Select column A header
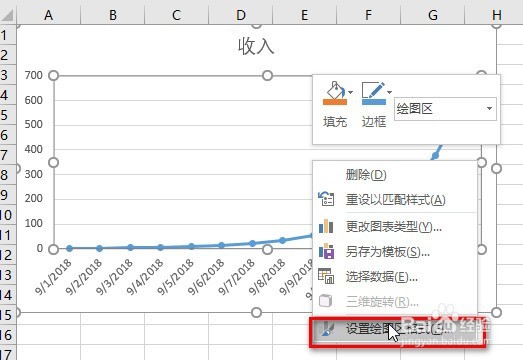 point(49,15)
